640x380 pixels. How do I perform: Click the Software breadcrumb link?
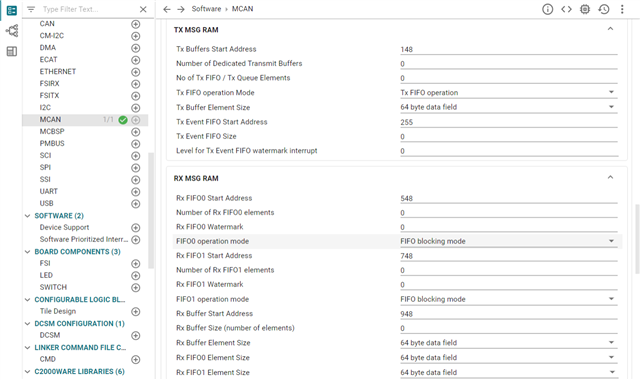pos(206,9)
